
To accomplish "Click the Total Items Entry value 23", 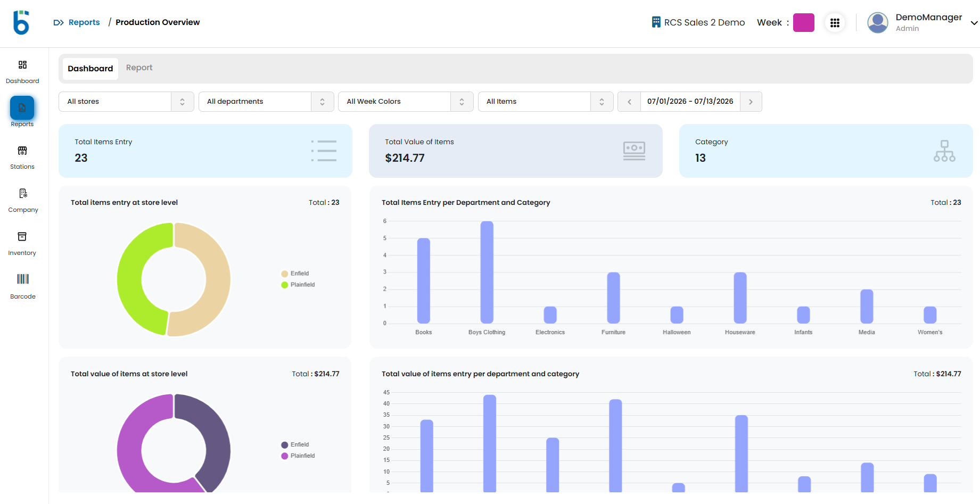I will pos(81,158).
